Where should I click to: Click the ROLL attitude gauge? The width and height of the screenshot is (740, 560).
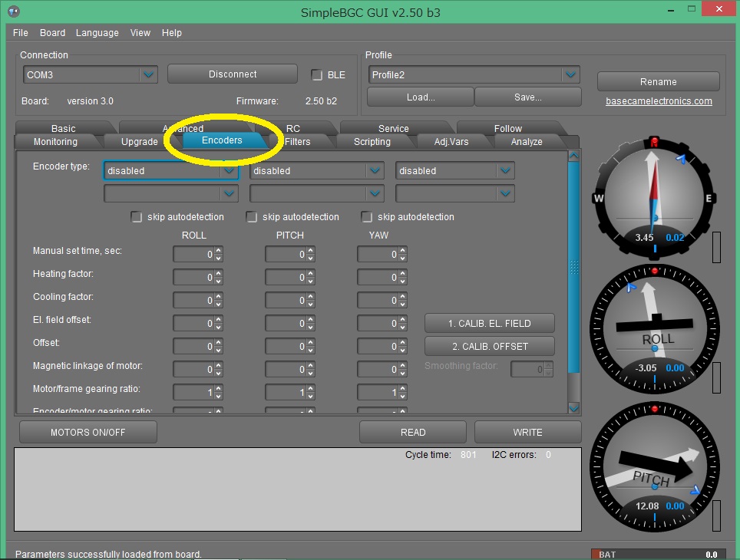pos(655,328)
